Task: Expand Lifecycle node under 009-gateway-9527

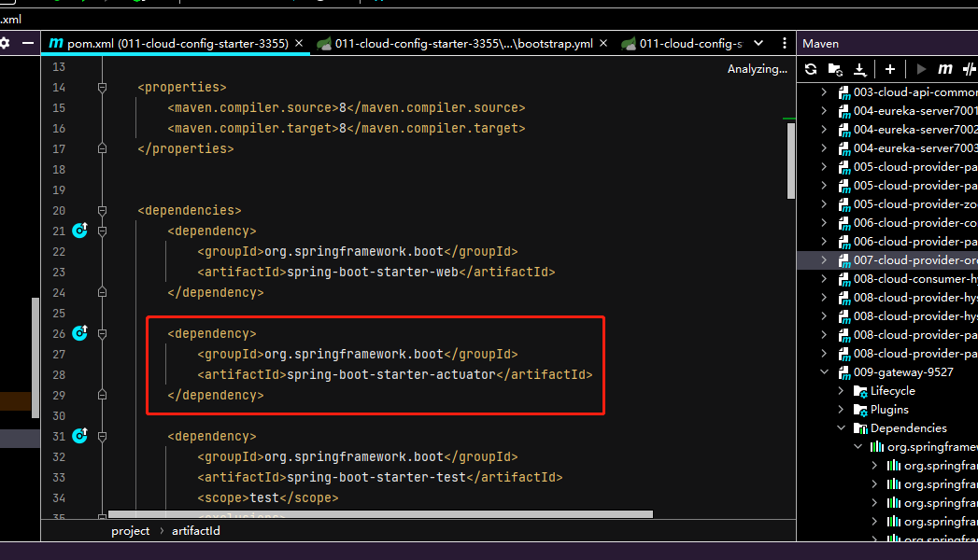Action: click(x=841, y=390)
